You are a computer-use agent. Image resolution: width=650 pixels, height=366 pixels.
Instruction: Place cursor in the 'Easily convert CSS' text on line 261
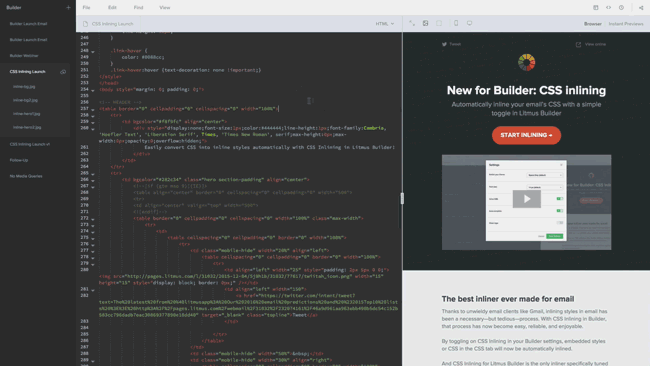pyautogui.click(x=269, y=147)
